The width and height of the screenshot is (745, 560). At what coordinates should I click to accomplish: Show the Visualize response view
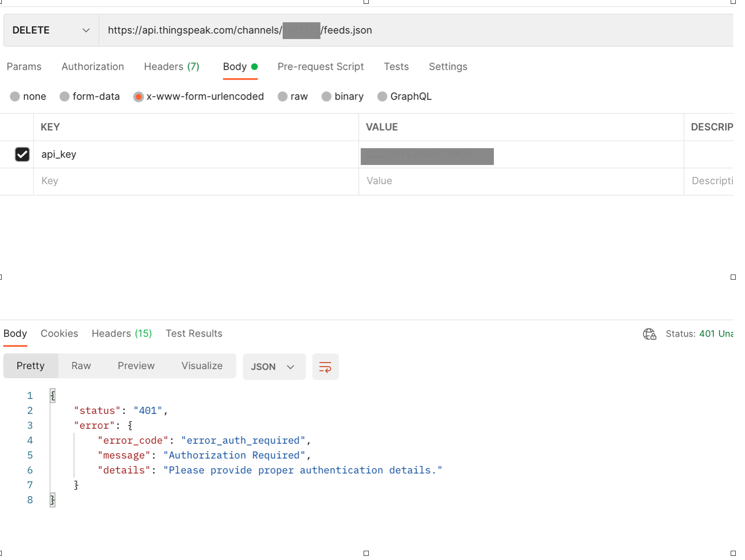pos(202,366)
